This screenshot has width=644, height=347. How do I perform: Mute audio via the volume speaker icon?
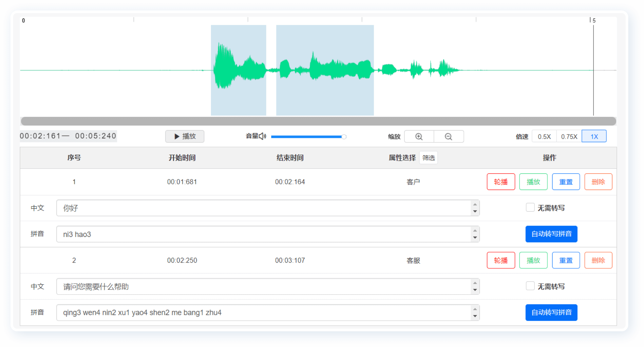[262, 136]
